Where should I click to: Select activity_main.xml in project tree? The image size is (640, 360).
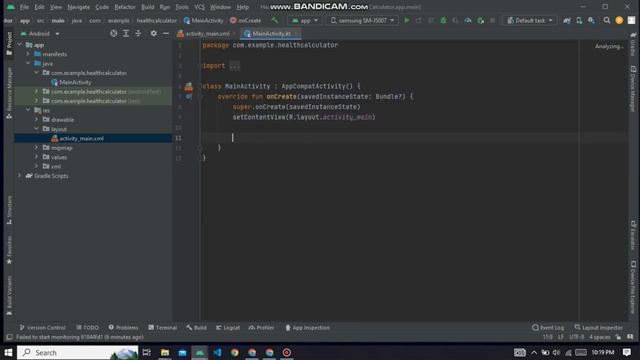(78, 138)
